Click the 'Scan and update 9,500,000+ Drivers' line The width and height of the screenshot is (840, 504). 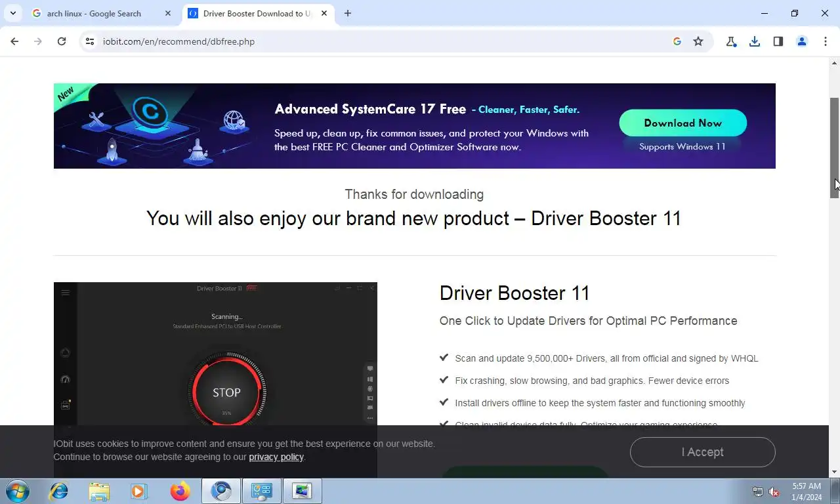click(x=606, y=358)
